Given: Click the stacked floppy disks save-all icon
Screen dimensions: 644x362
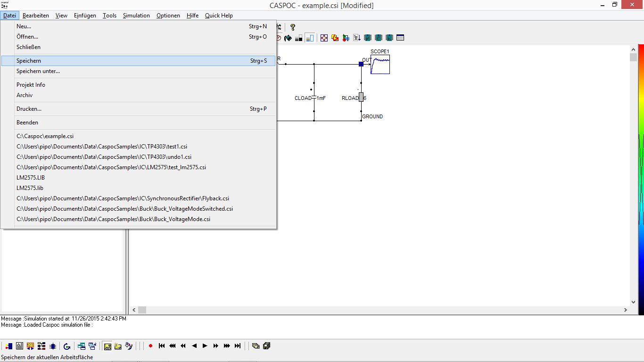Looking at the screenshot, I should tap(266, 346).
